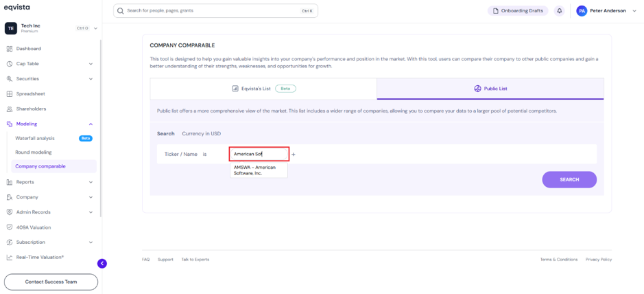The width and height of the screenshot is (644, 294).
Task: Open the Talk to Experts link
Action: [195, 260]
